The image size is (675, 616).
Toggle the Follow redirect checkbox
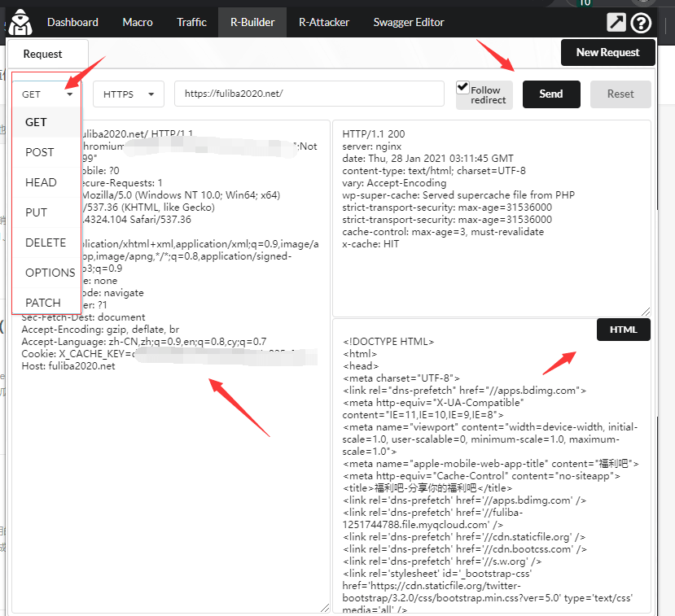pos(462,87)
